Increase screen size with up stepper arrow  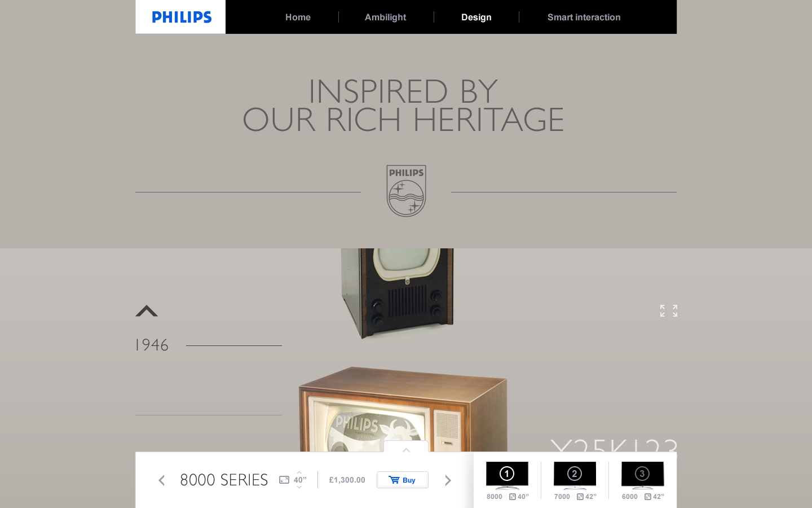[299, 472]
